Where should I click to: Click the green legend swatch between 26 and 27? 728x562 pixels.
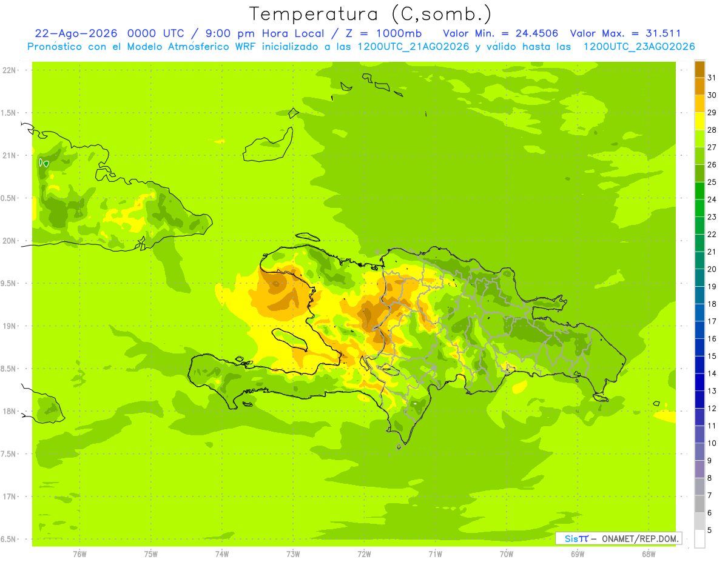[x=699, y=156]
